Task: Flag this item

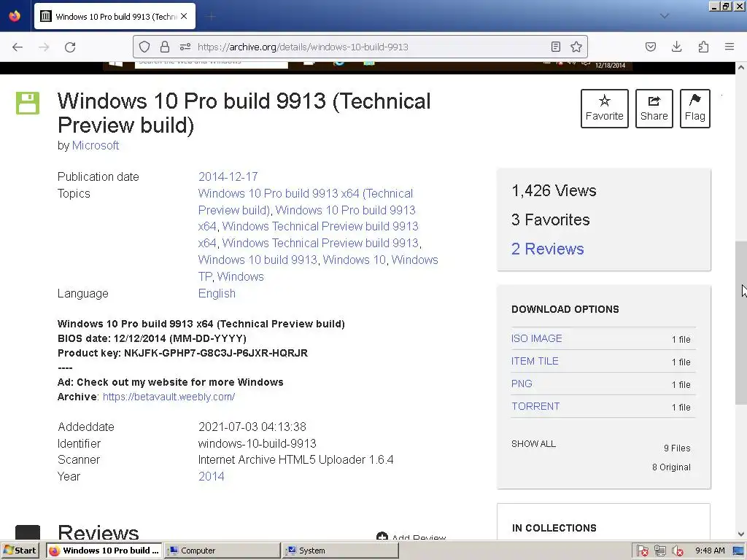Action: click(x=695, y=109)
